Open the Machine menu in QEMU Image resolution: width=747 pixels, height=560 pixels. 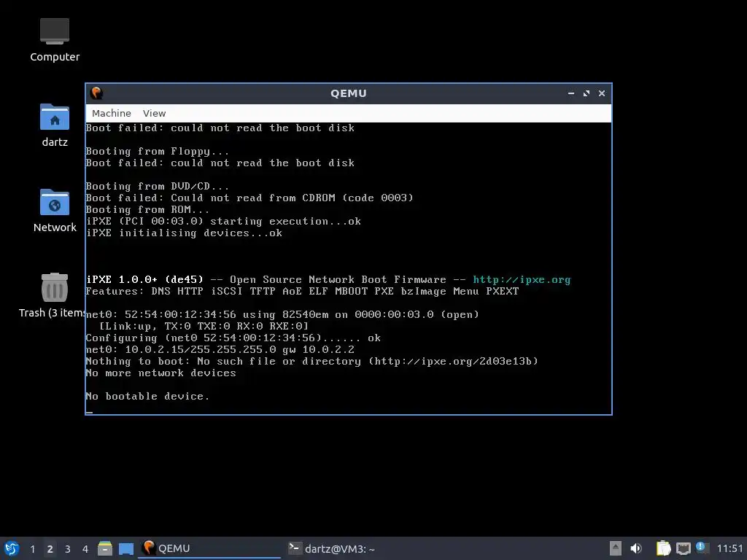[x=112, y=113]
